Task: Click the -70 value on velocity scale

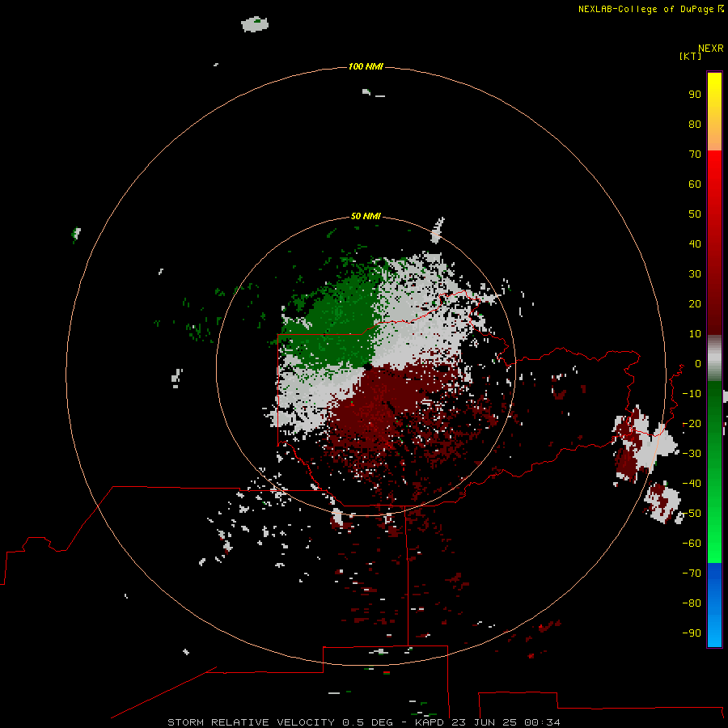Action: click(x=692, y=574)
